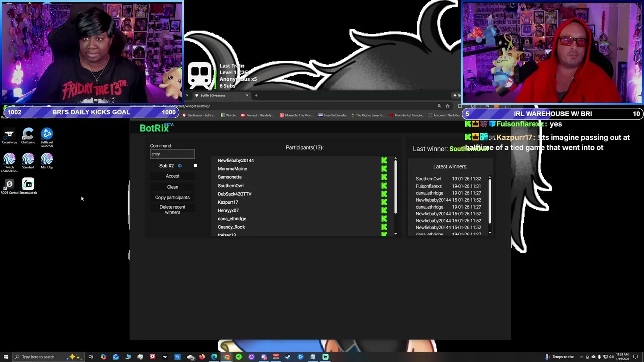644x362 pixels.
Task: Select participant DubSack420TTV
Action: (234, 194)
